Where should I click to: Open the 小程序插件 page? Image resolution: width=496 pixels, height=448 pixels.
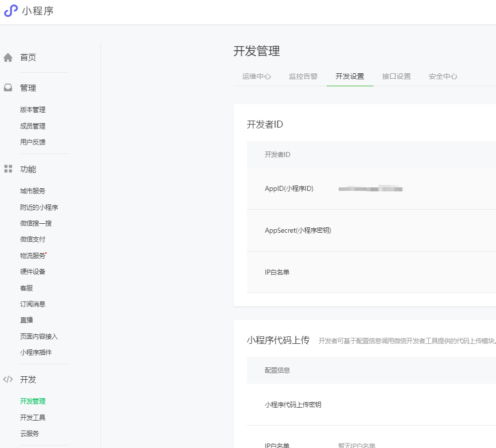tap(36, 352)
